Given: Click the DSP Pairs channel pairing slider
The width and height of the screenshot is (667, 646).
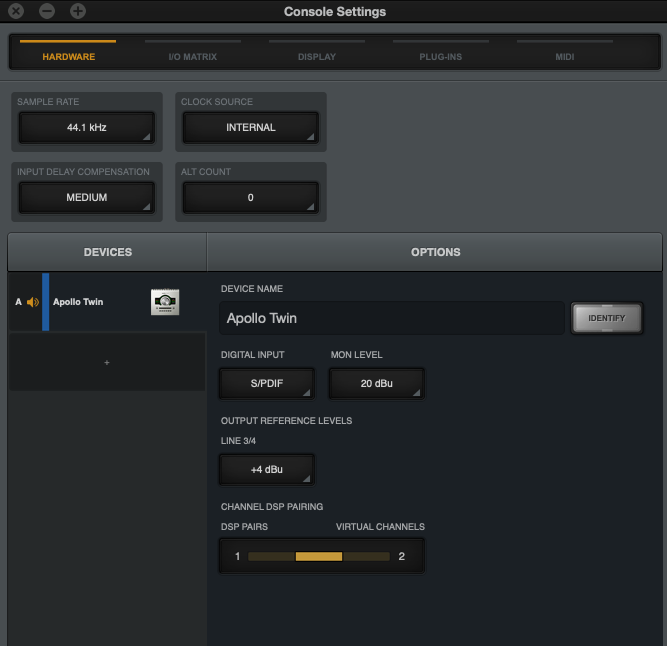Looking at the screenshot, I should coord(319,556).
